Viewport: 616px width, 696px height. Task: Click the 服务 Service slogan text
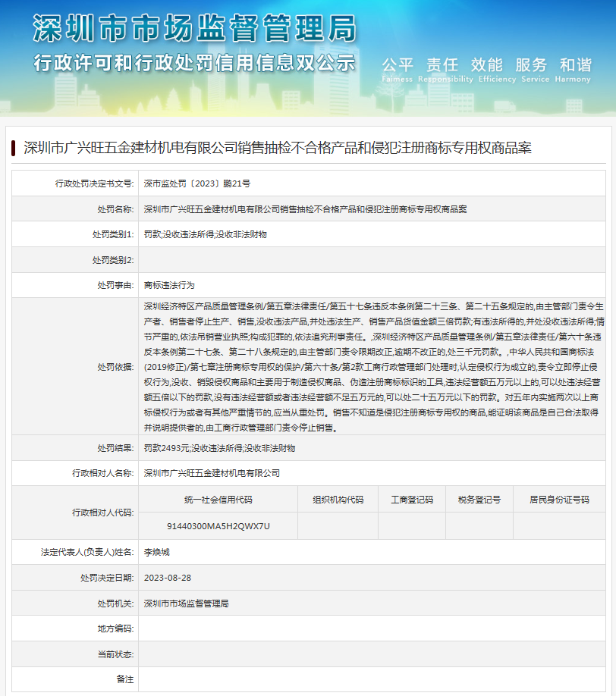click(x=535, y=70)
